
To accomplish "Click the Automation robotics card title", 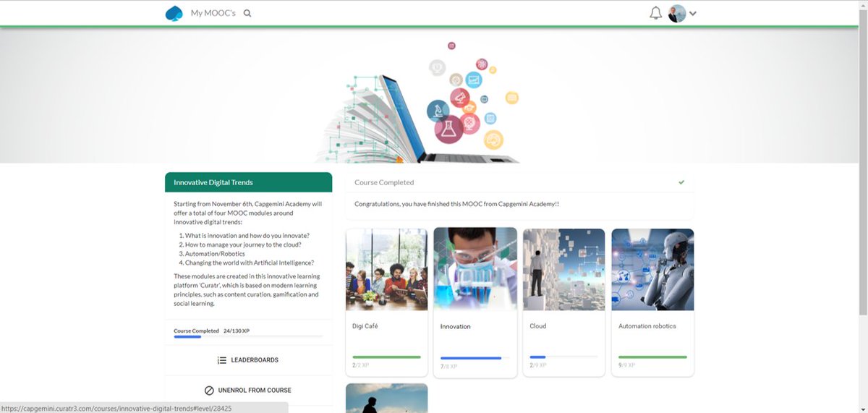I will click(x=647, y=326).
